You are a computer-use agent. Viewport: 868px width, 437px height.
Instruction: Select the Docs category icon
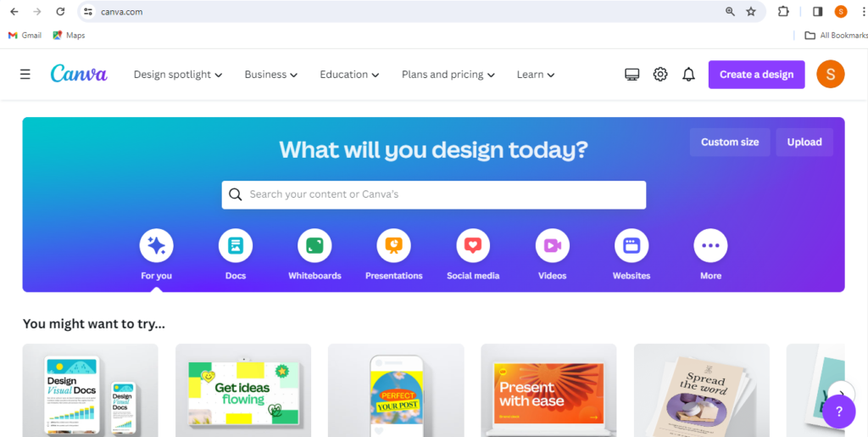click(x=236, y=245)
